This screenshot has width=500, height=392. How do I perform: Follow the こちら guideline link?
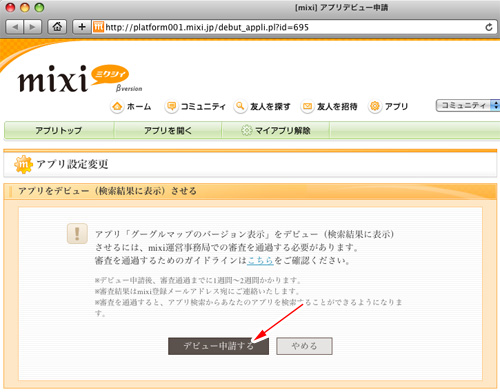tap(260, 260)
